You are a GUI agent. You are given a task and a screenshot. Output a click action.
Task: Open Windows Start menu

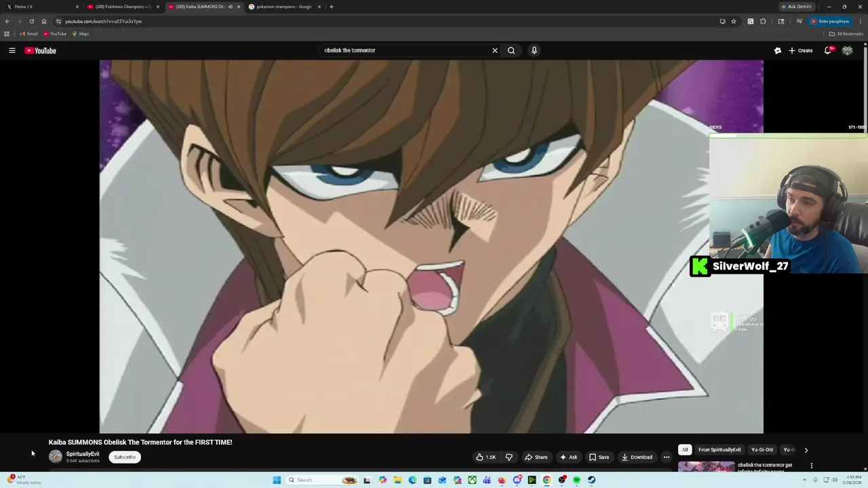click(277, 480)
